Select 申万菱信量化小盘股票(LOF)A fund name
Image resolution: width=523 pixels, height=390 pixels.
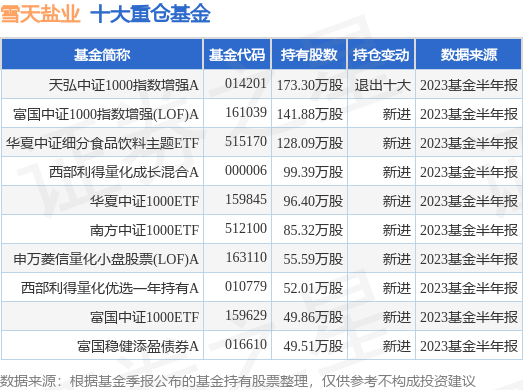[x=106, y=259]
